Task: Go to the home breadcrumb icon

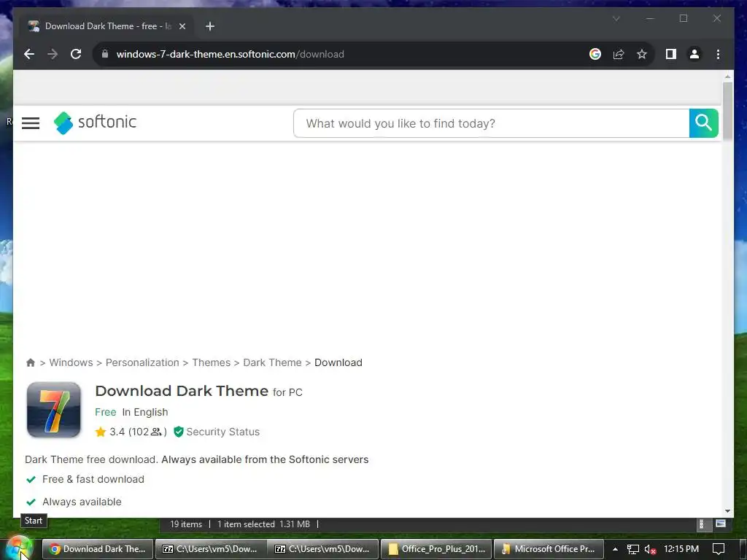Action: [31, 363]
